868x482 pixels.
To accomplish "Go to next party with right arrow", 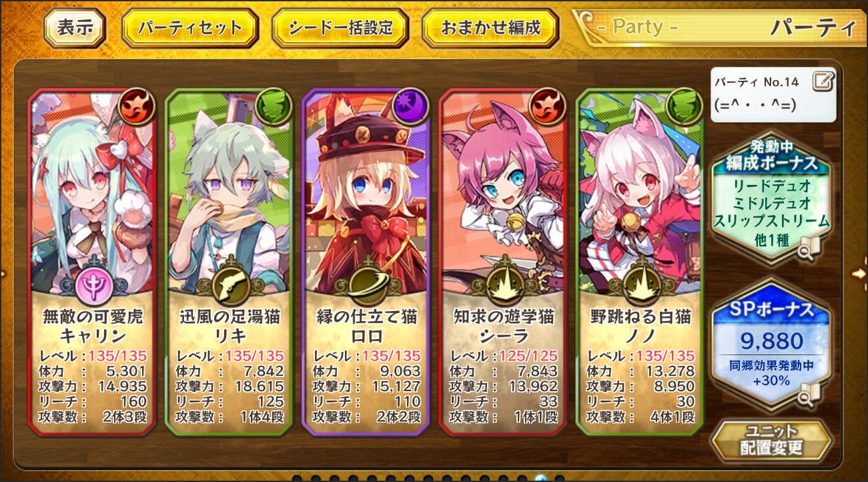I will [x=860, y=272].
